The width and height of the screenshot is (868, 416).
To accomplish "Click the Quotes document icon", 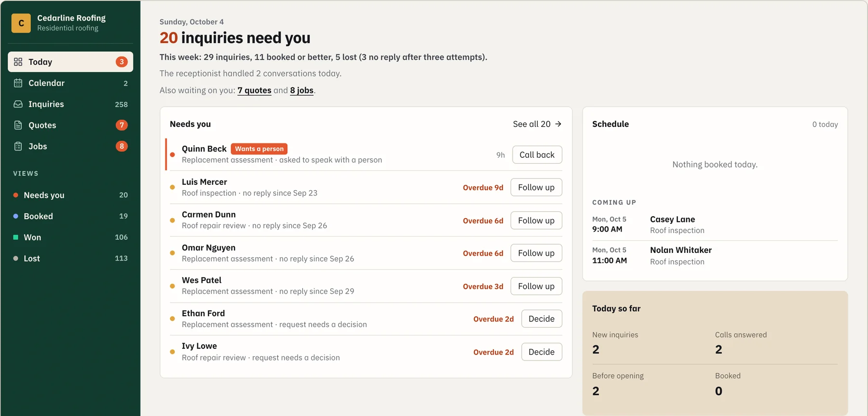I will point(18,125).
